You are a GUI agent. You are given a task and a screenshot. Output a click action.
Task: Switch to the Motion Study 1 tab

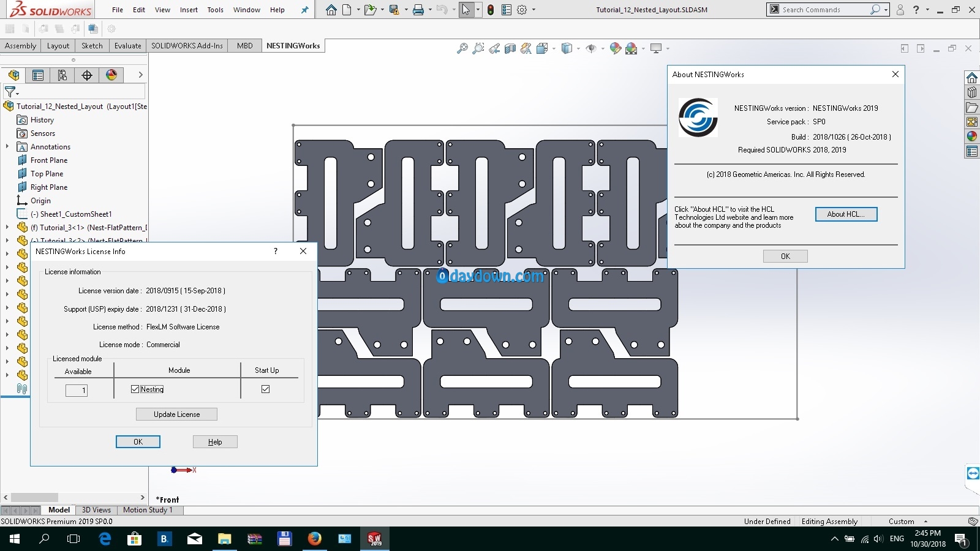click(148, 510)
